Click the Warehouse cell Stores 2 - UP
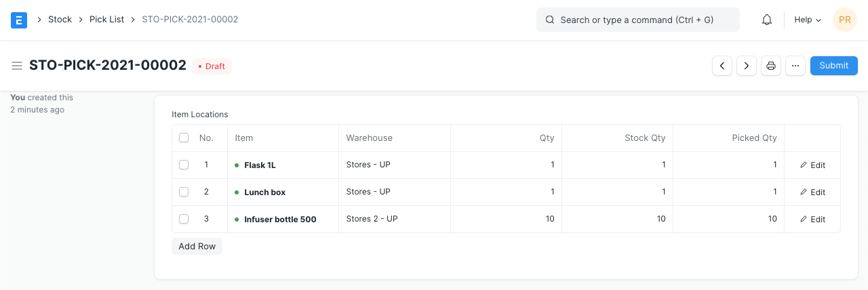 pos(372,219)
